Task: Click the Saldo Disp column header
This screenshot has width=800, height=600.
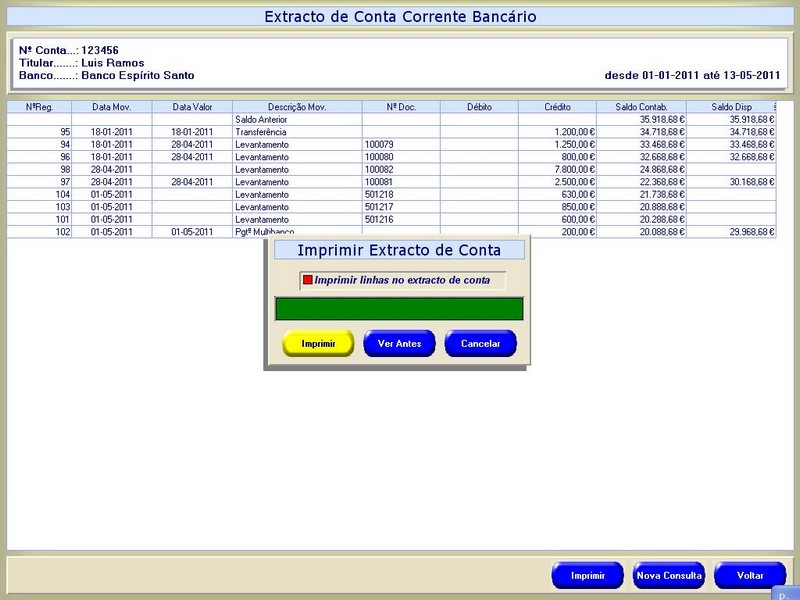Action: click(x=729, y=107)
